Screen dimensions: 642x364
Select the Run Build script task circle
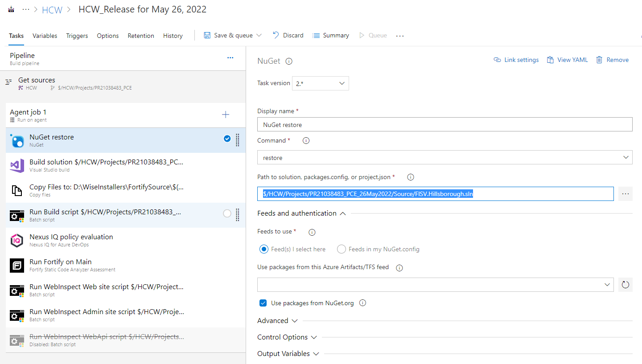tap(227, 214)
